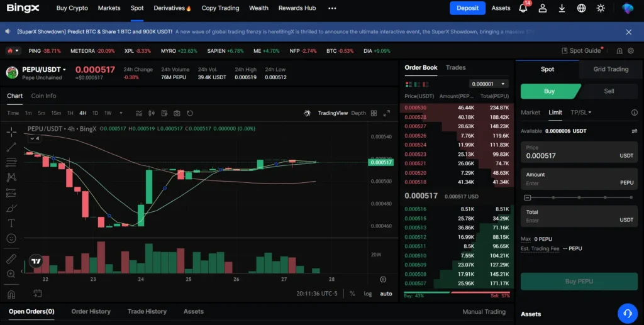
Task: Click the price alert icon near Spot Guide
Action: tap(619, 51)
